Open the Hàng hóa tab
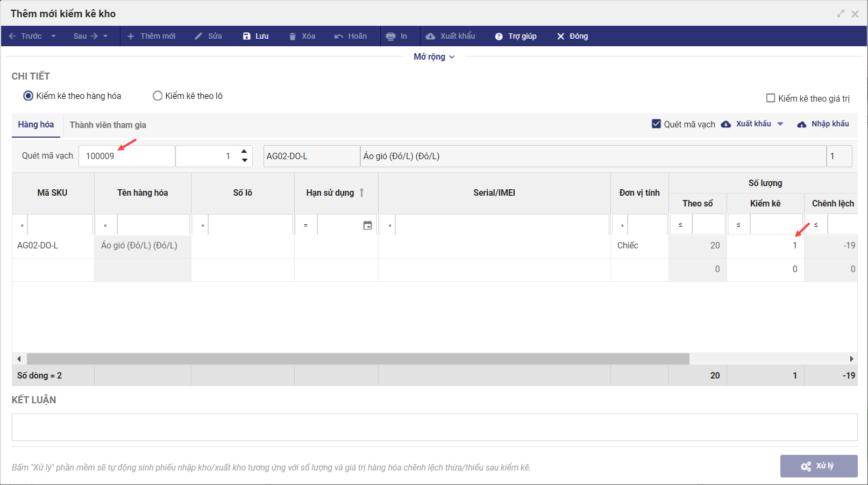The height and width of the screenshot is (485, 868). [36, 125]
